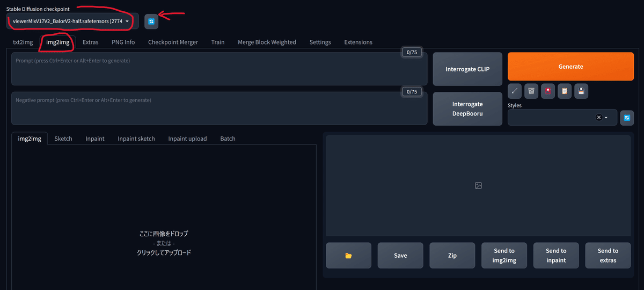
Task: Apply selected styles clipboard icon
Action: click(x=565, y=91)
